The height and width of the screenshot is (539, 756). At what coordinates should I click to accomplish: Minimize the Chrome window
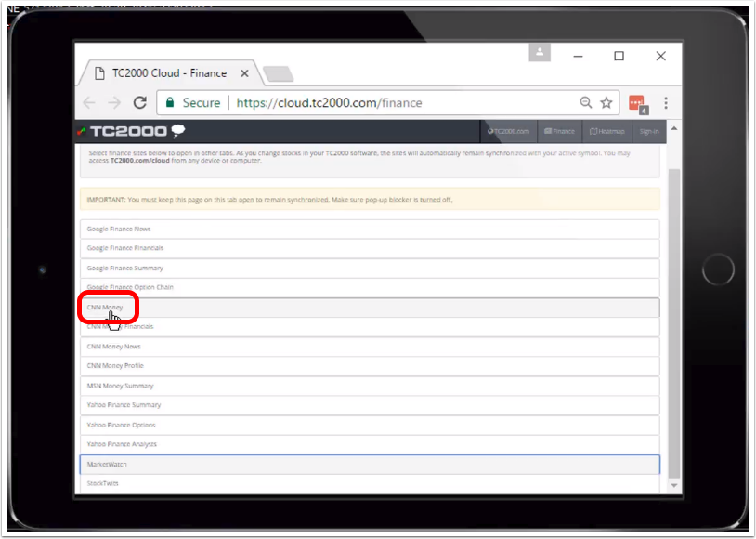578,56
